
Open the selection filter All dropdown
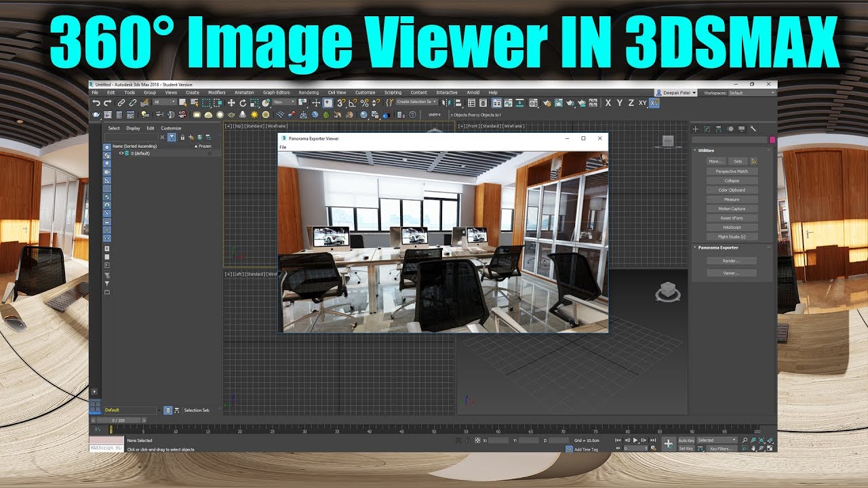click(x=165, y=102)
